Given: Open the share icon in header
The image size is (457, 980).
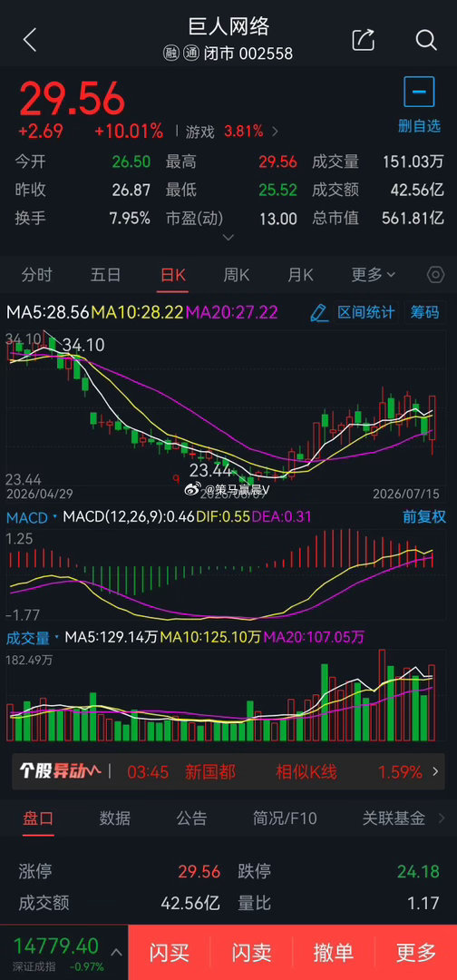Looking at the screenshot, I should click(x=364, y=39).
